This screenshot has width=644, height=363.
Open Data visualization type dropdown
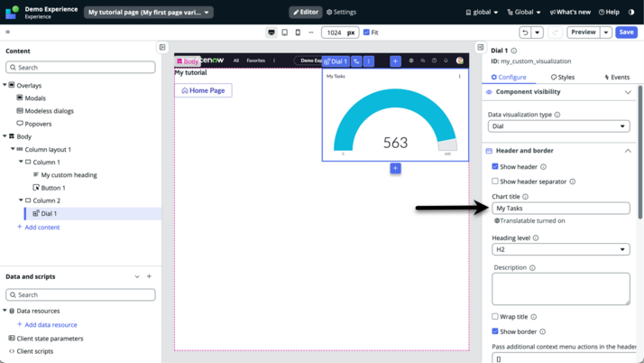558,126
